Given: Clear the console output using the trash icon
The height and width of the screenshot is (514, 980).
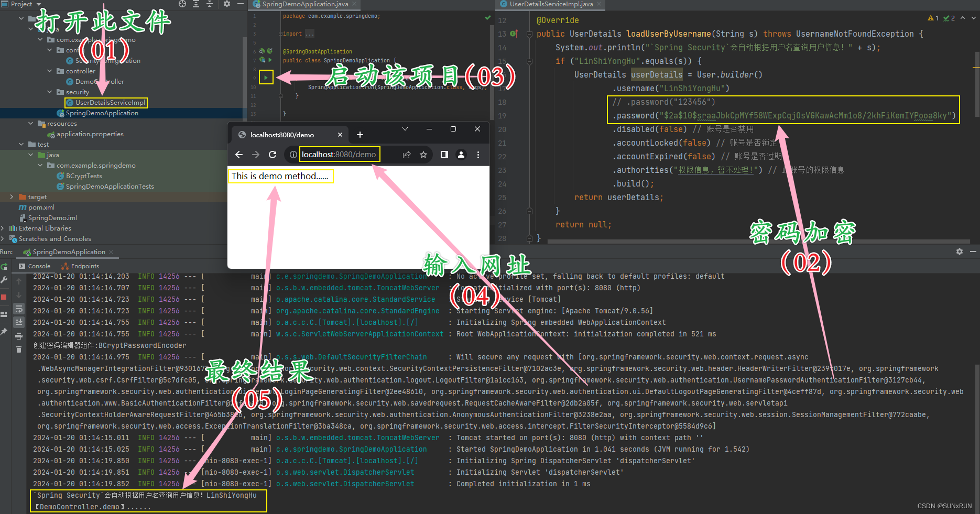Looking at the screenshot, I should [19, 346].
